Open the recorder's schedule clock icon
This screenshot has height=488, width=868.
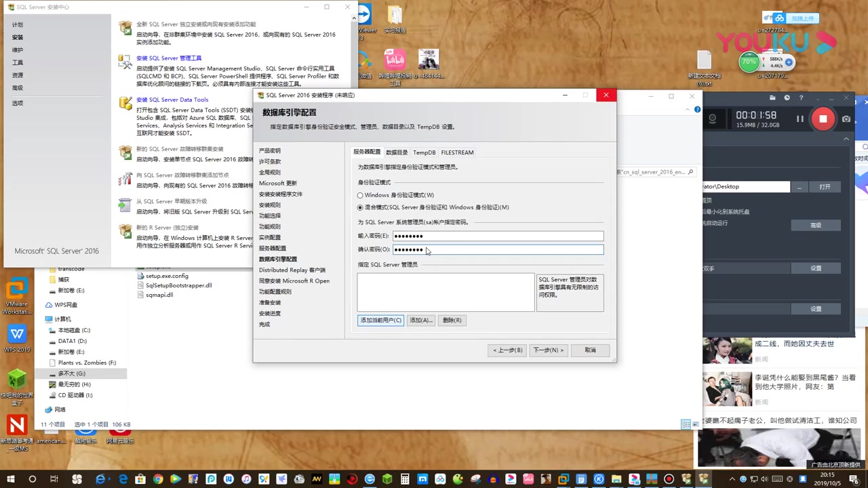tap(787, 98)
